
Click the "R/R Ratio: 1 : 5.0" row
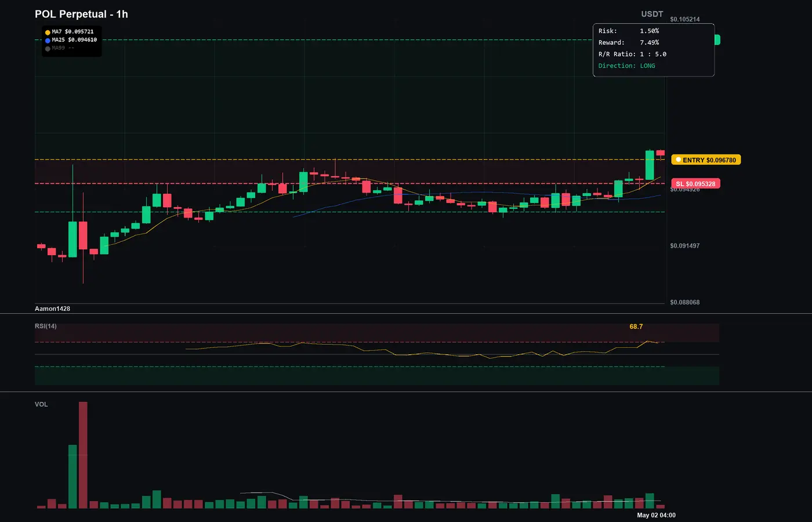632,54
